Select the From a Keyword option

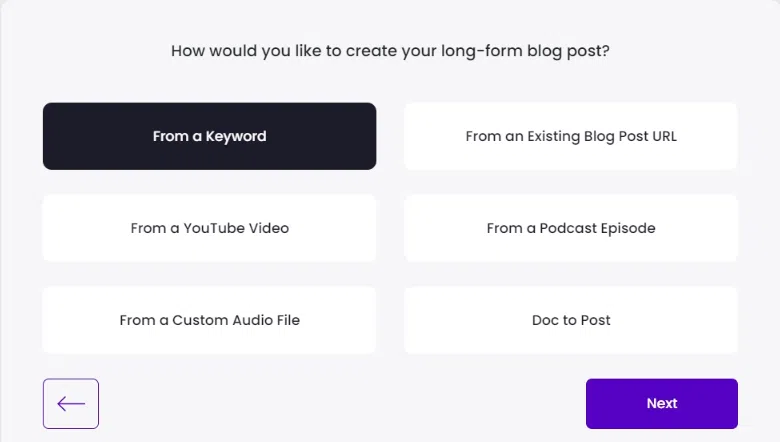pos(209,136)
